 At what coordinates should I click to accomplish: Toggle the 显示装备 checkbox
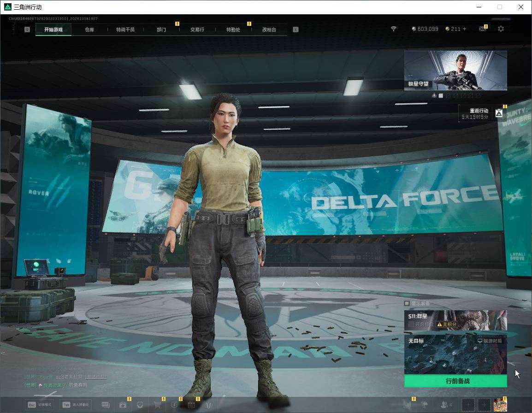(407, 303)
